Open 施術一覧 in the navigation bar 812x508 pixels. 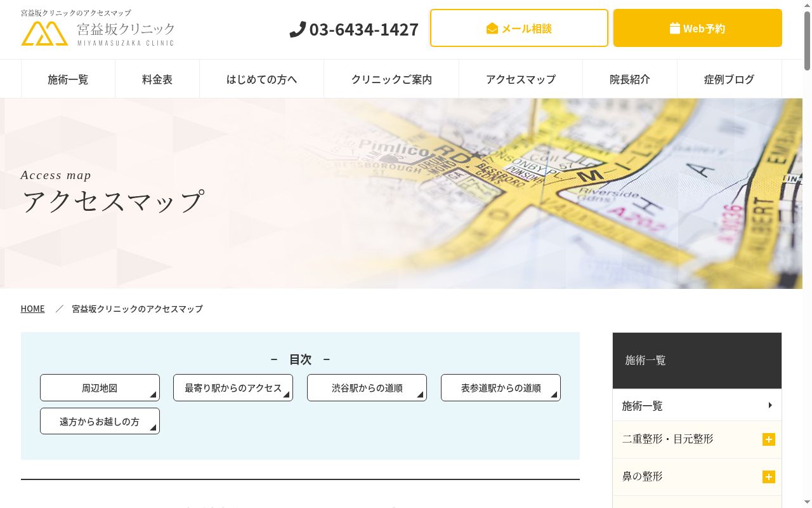(68, 79)
